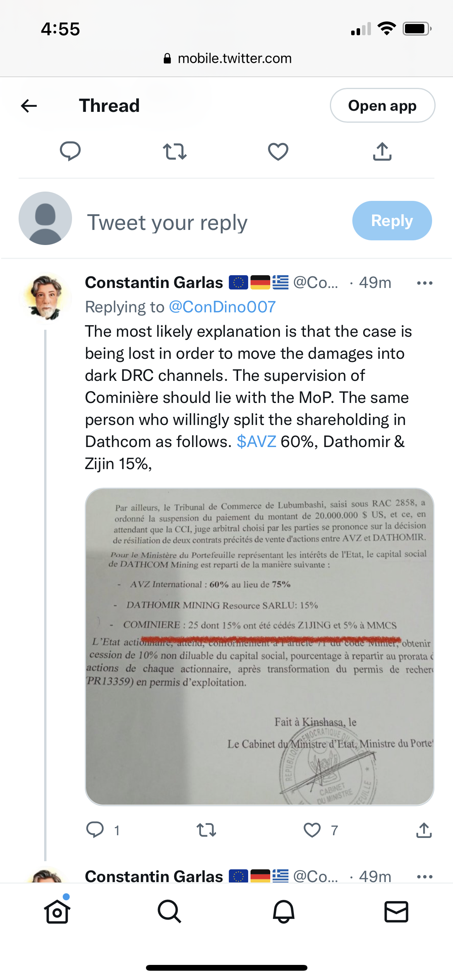Go to Home tab in bottom navigation
Viewport: 453px width, 980px height.
pos(57,911)
